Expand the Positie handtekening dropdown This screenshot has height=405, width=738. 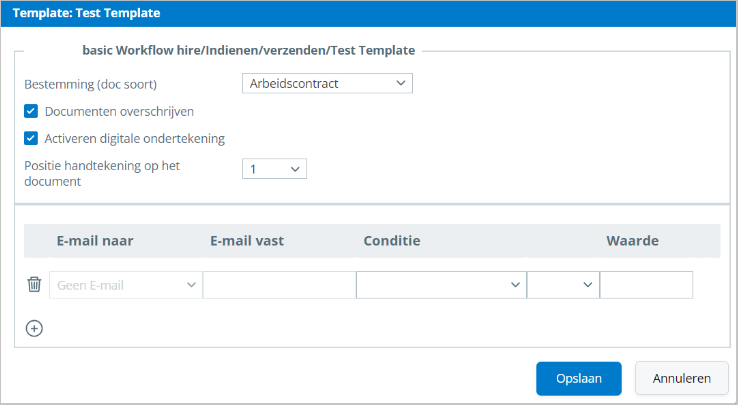(274, 169)
